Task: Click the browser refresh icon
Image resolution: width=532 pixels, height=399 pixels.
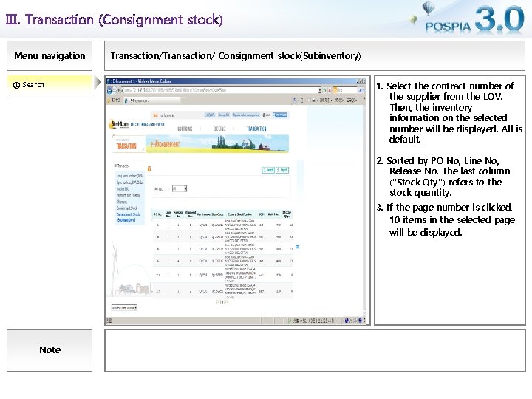Action: (x=324, y=90)
